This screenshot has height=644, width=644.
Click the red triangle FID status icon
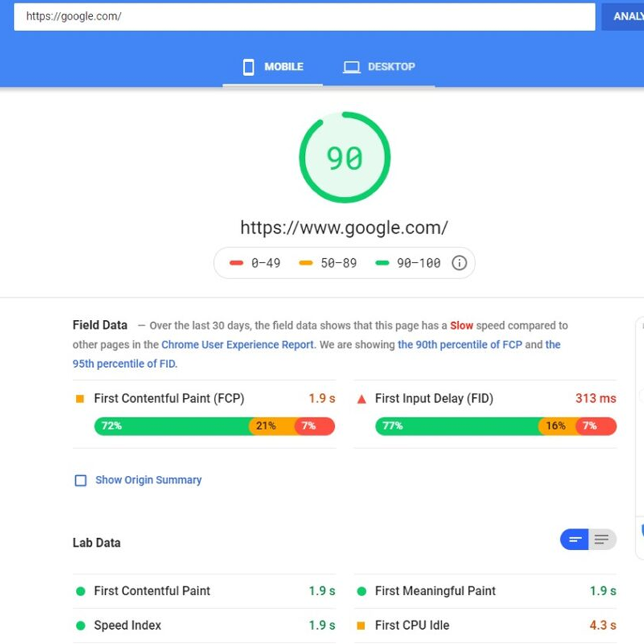[x=361, y=399]
